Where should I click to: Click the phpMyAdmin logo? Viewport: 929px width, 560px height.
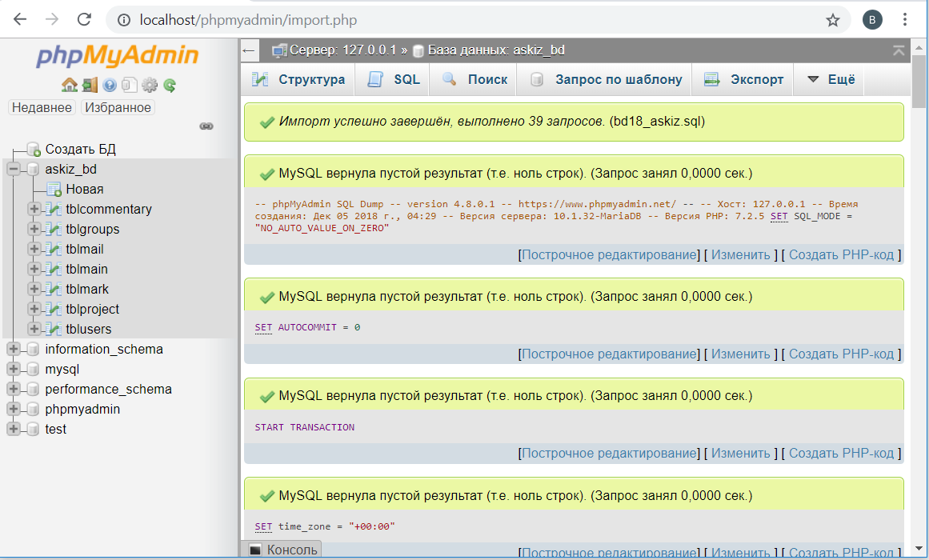tap(118, 55)
